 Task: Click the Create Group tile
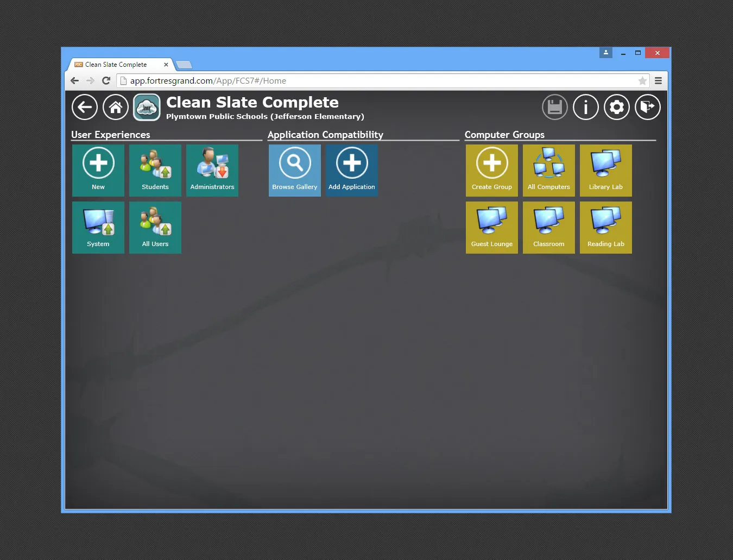(492, 171)
